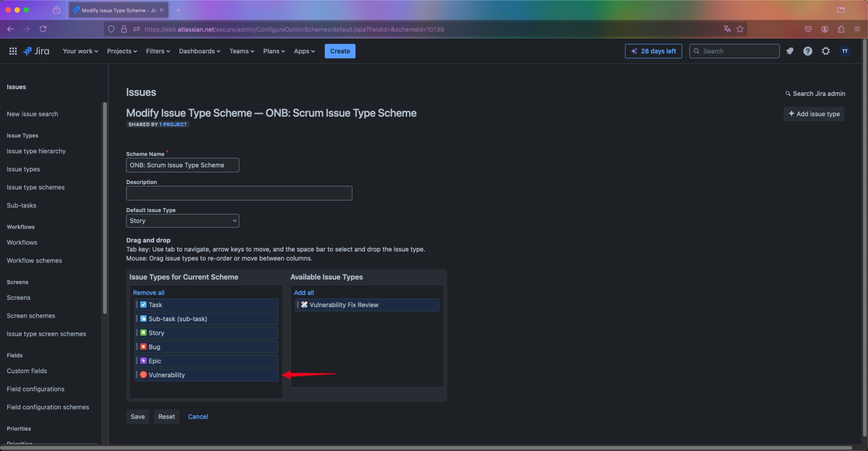Close the Modify Issue Type Scheme tab
The height and width of the screenshot is (451, 868).
pyautogui.click(x=162, y=10)
